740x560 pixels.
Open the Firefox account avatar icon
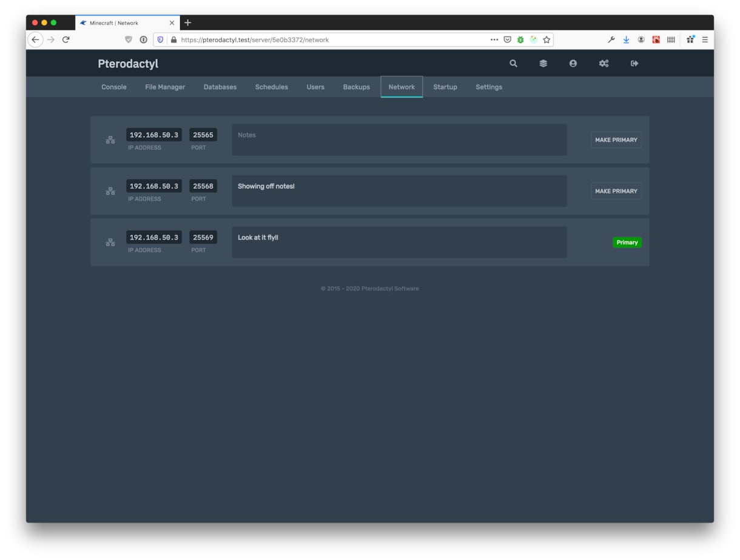coord(641,40)
